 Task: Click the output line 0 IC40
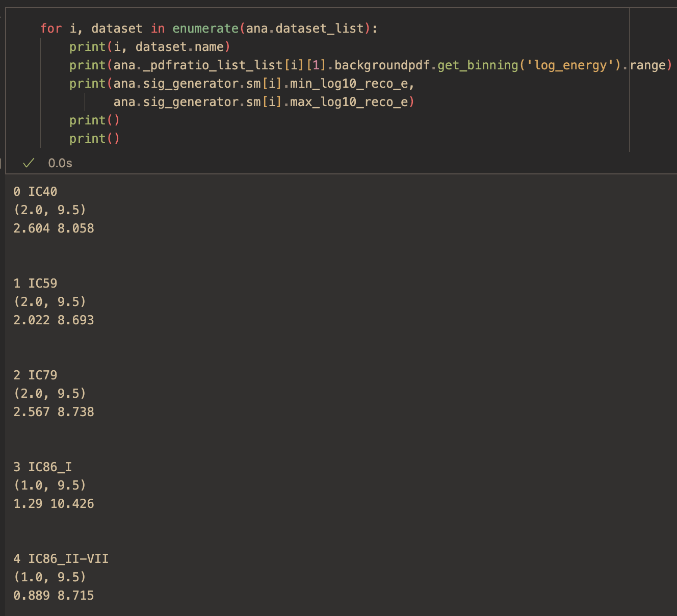(x=35, y=191)
